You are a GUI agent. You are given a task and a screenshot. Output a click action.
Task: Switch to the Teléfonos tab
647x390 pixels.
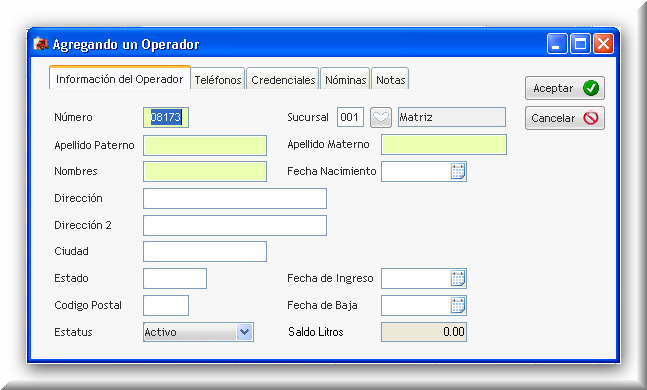218,80
